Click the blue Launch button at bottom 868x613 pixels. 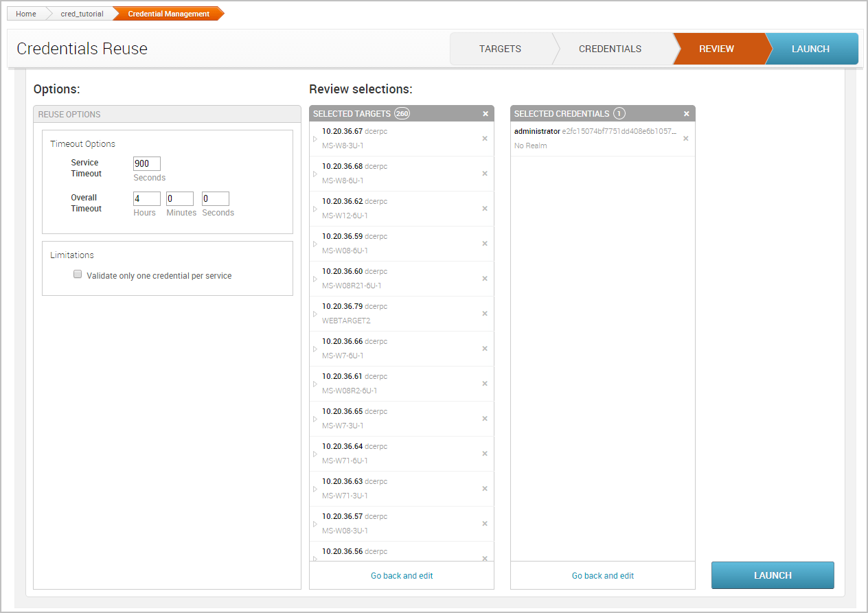point(773,575)
